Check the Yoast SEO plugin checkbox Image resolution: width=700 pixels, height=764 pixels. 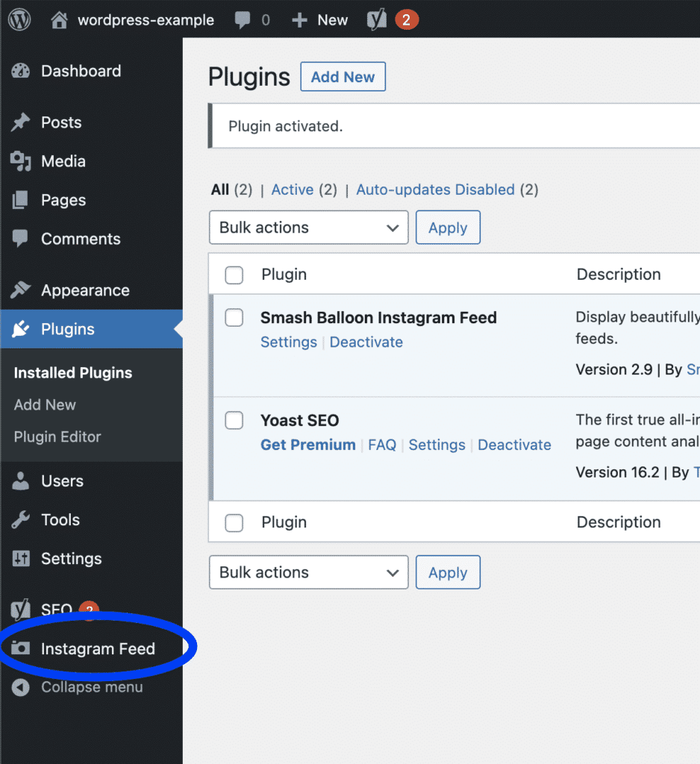(234, 420)
